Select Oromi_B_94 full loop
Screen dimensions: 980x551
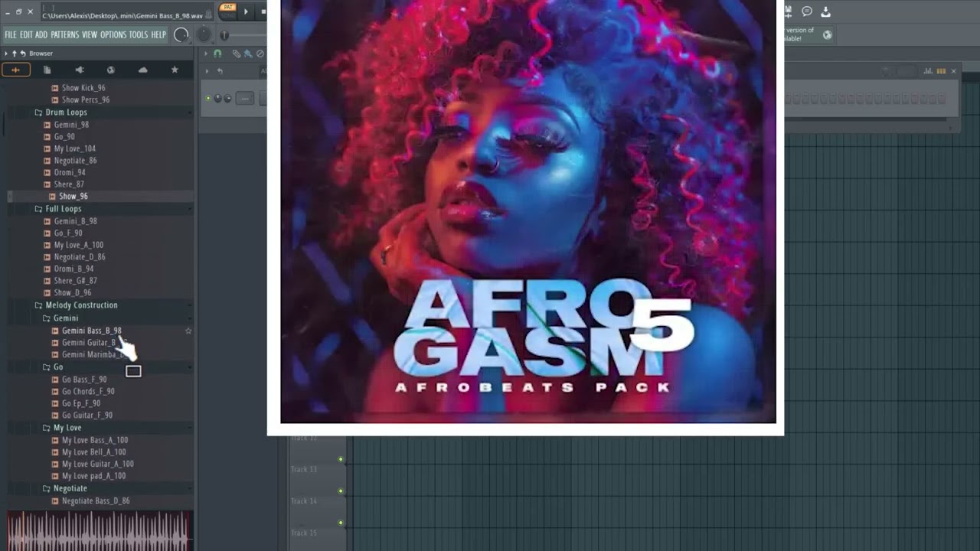(73, 269)
